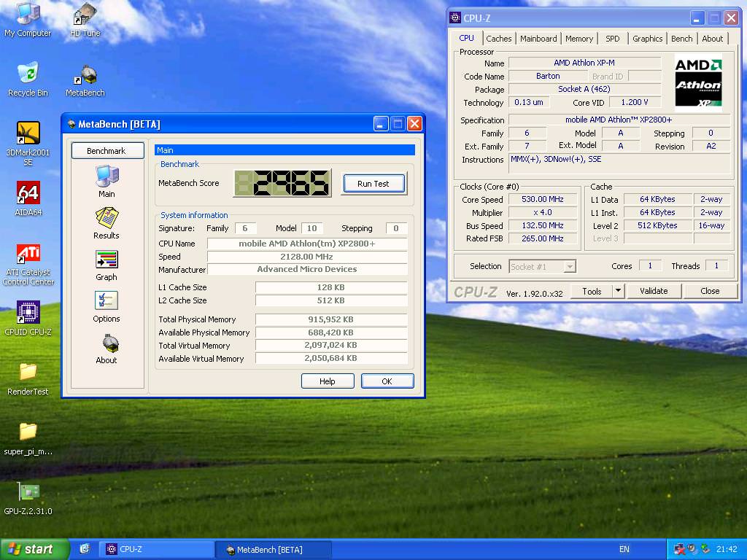Click the Package value Socket A (462)

click(584, 89)
